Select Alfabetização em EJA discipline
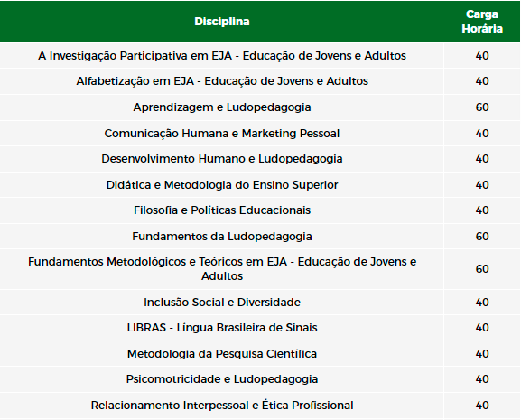Image resolution: width=521 pixels, height=420 pixels. pyautogui.click(x=222, y=81)
